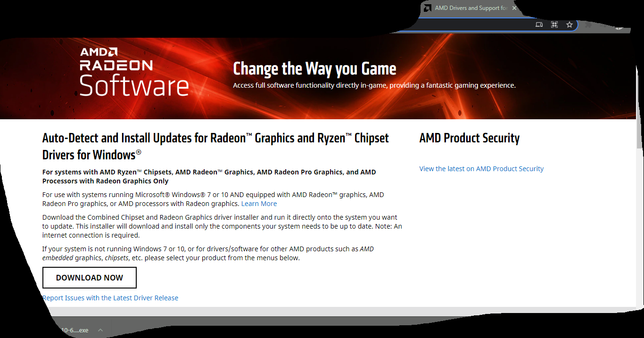This screenshot has height=338, width=644.
Task: Open the downloaded .exe file in download bar
Action: [74, 330]
